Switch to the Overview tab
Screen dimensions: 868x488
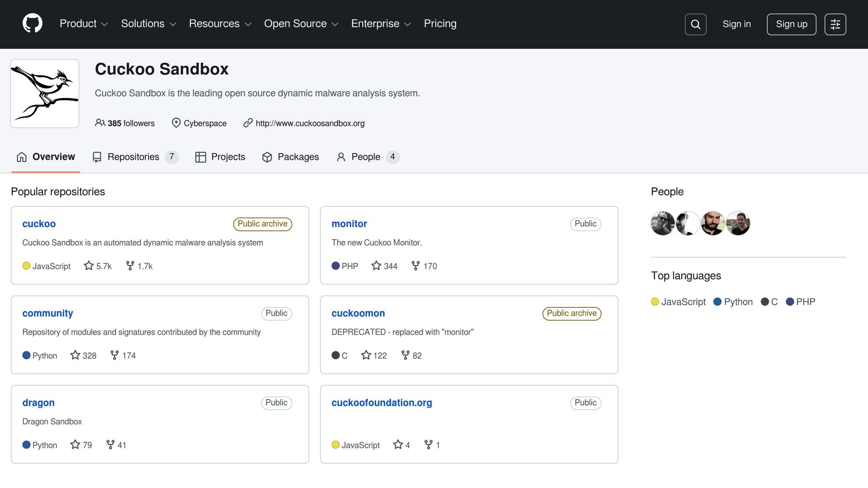(46, 157)
